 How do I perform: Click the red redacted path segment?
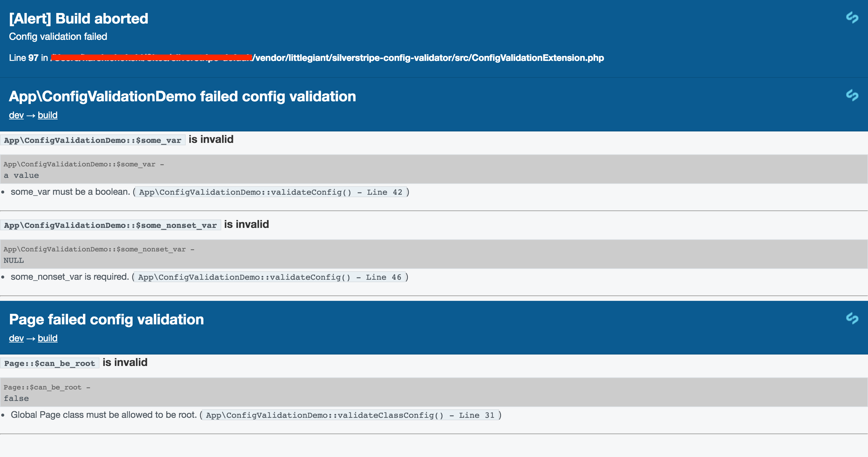pos(152,57)
